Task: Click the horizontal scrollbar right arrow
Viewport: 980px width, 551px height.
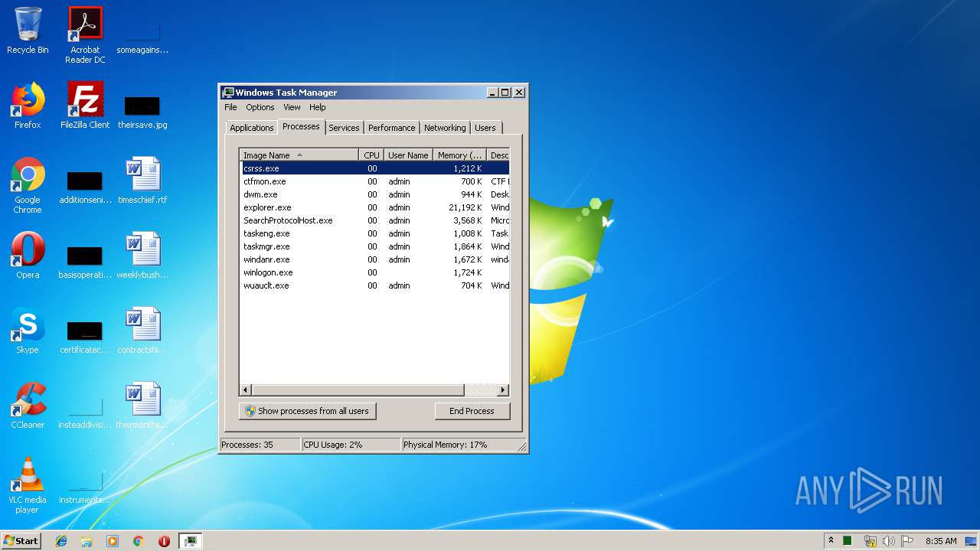Action: click(x=502, y=390)
